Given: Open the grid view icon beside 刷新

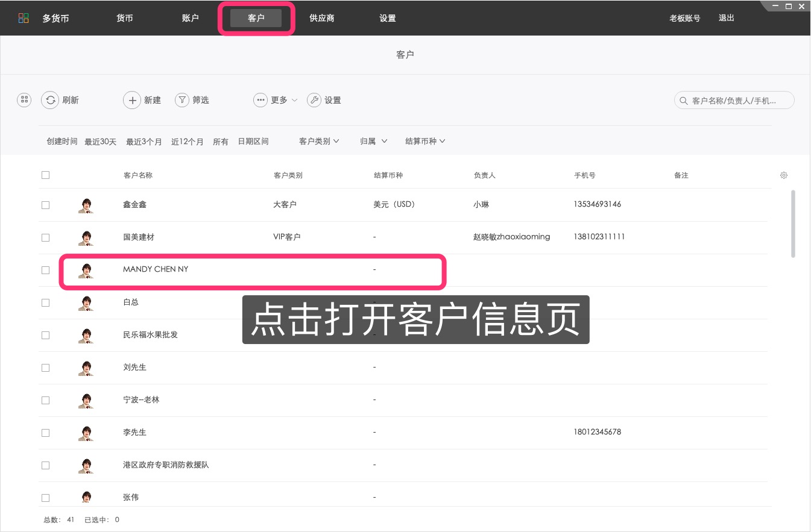Looking at the screenshot, I should [24, 100].
